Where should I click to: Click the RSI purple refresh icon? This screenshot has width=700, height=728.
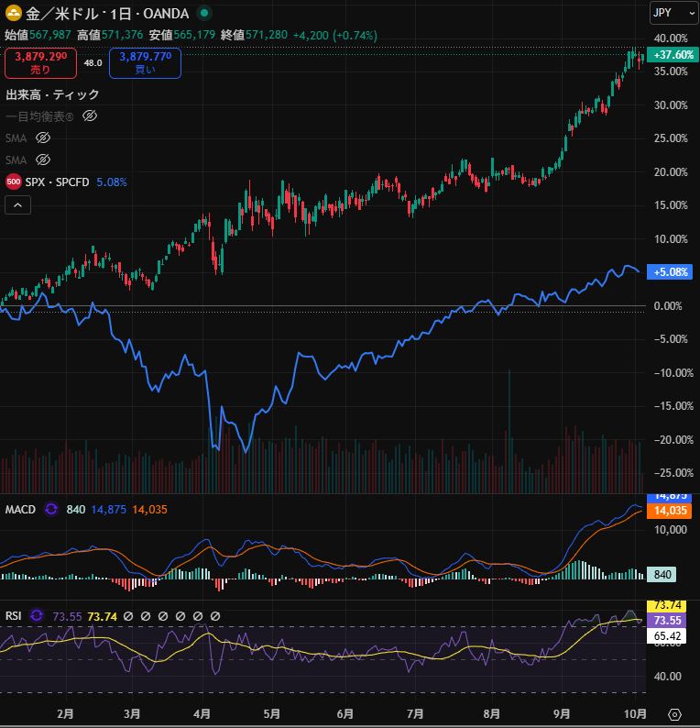click(38, 616)
